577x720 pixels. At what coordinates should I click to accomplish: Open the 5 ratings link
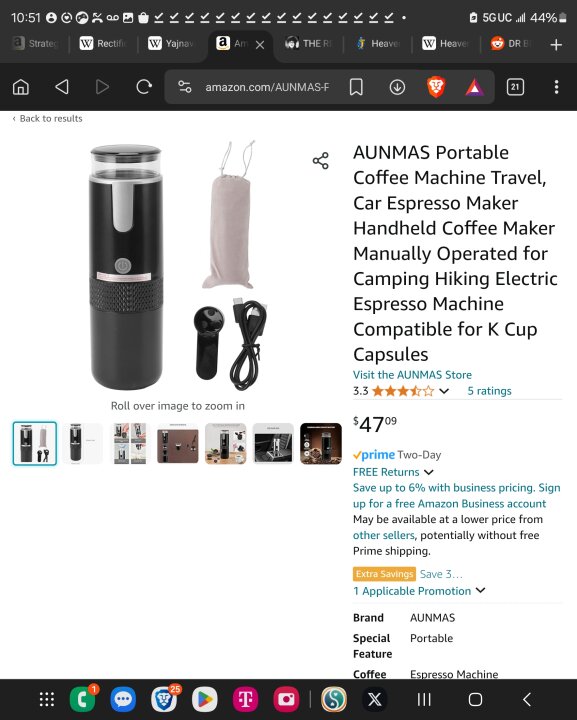click(489, 391)
